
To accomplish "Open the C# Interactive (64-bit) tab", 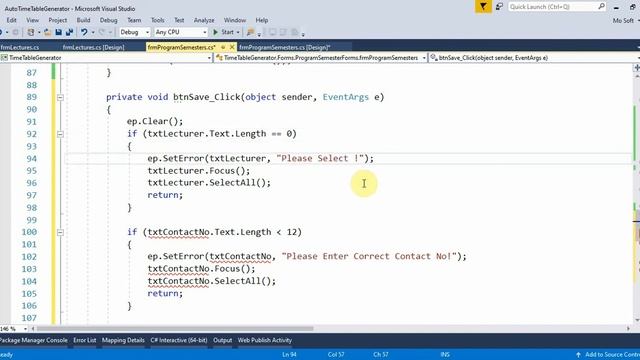I will 179,340.
